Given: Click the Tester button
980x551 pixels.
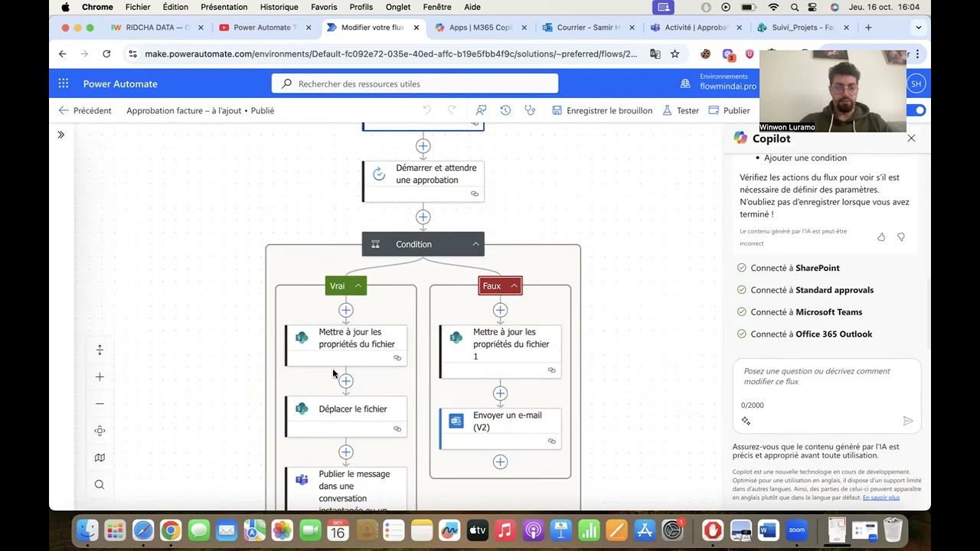Looking at the screenshot, I should (681, 110).
